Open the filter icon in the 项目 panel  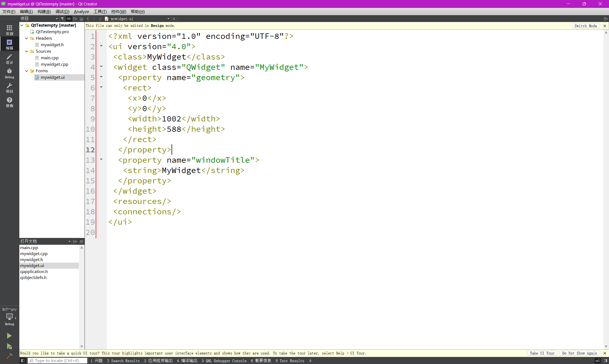[x=63, y=19]
